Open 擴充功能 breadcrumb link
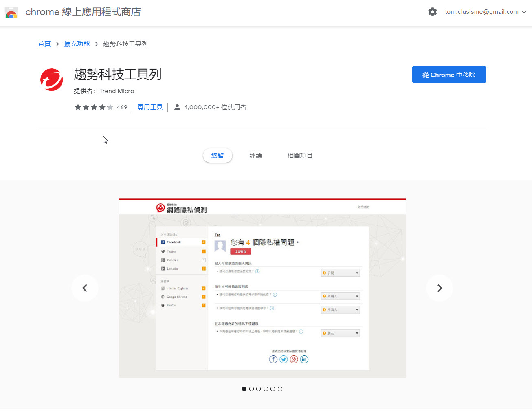 [77, 44]
